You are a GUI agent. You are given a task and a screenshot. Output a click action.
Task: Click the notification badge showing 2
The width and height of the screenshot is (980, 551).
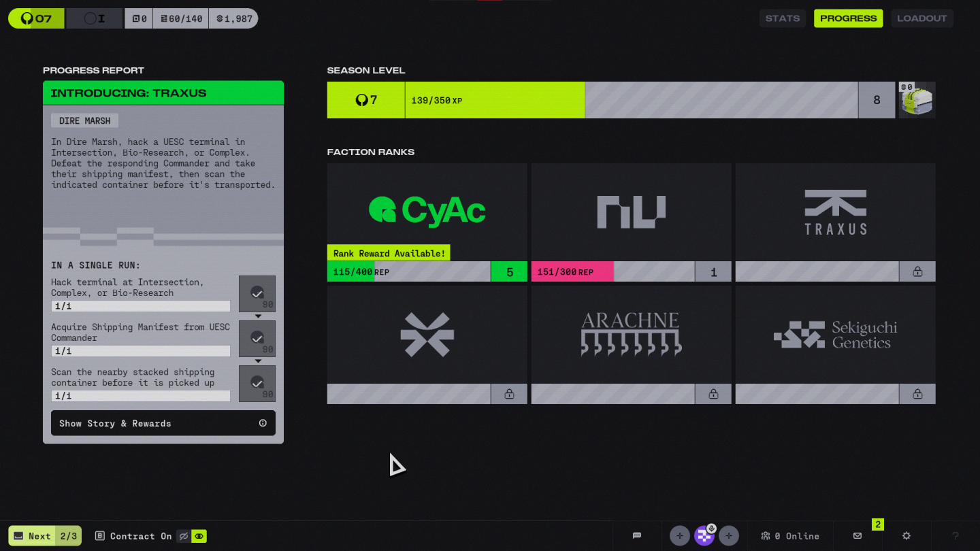click(878, 524)
